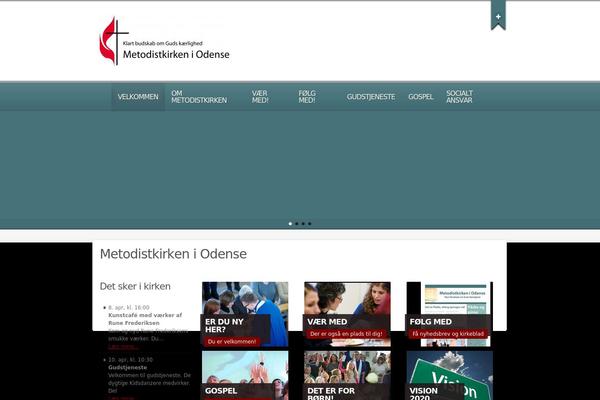This screenshot has width=600, height=400.
Task: Select the fourth slider pagination dot
Action: (310, 224)
